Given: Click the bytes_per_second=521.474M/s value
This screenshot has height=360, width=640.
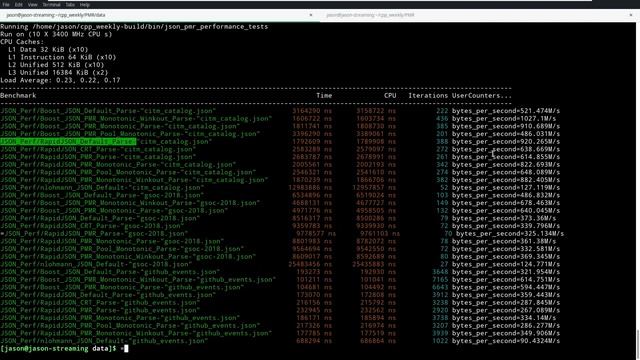Looking at the screenshot, I should click(x=506, y=111).
